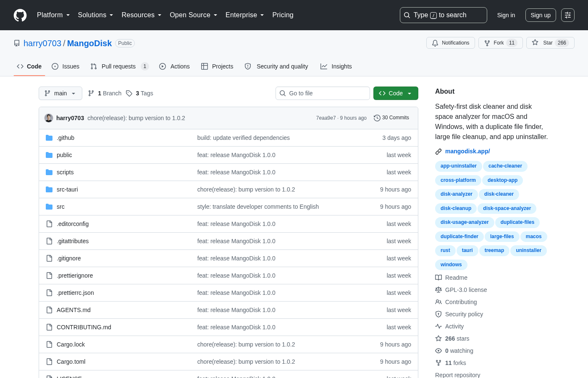Click the star icon in Star button
Image resolution: width=588 pixels, height=378 pixels.
(535, 42)
